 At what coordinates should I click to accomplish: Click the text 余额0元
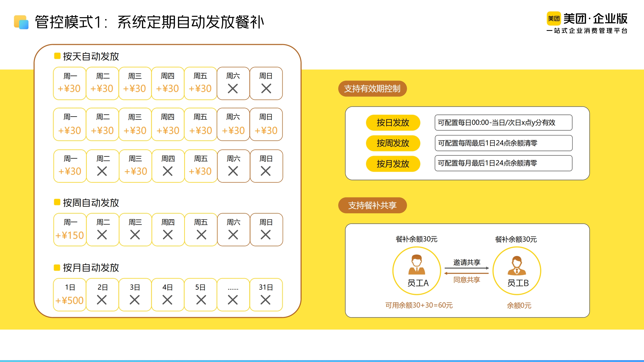click(519, 305)
